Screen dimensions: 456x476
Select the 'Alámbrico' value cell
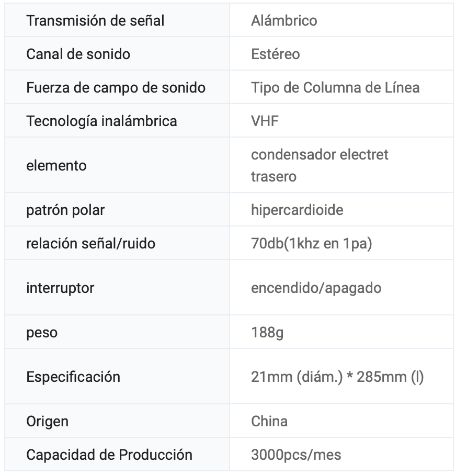click(x=284, y=21)
